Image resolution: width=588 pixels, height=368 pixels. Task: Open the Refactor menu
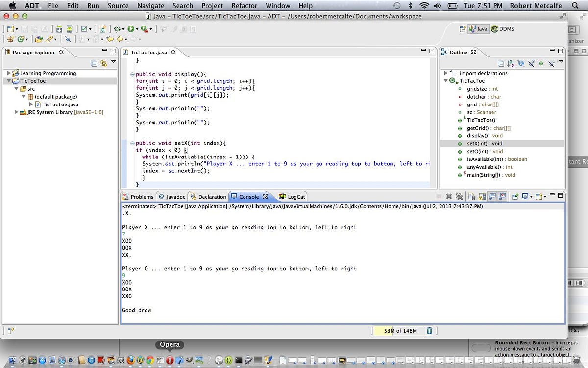244,6
